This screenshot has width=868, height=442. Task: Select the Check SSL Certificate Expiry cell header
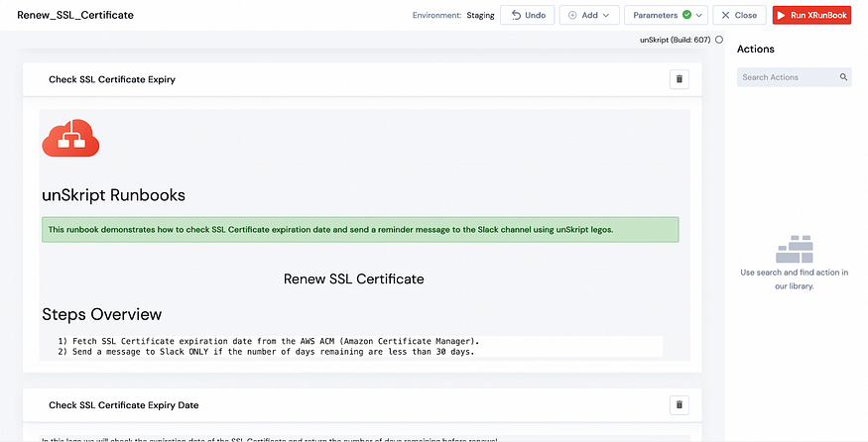coord(363,79)
